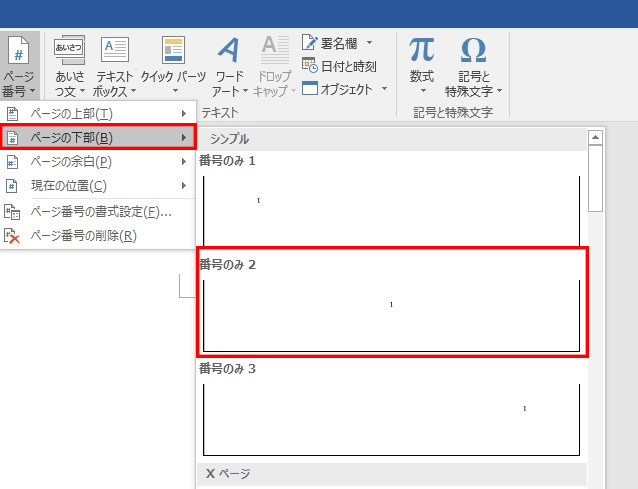Expand ページ番号 dropdown arrow
This screenshot has height=489, width=638.
33,90
